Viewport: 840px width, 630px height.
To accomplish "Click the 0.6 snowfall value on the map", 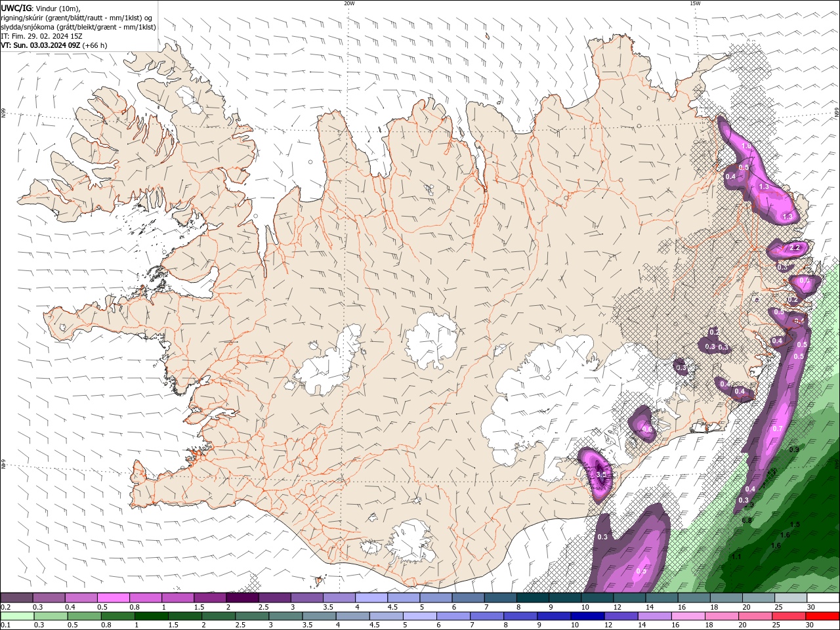I will [647, 429].
